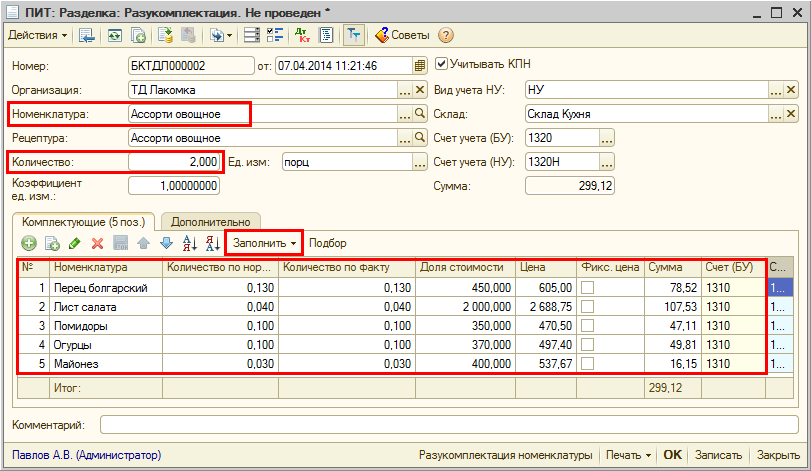
Task: Check Фикс. цена for Перец болгарский
Action: [588, 288]
